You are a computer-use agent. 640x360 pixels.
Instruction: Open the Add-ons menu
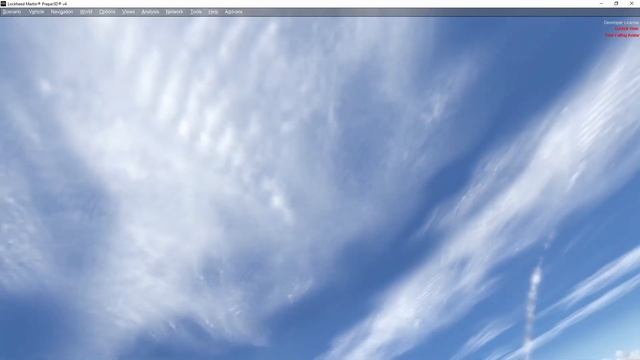(233, 12)
